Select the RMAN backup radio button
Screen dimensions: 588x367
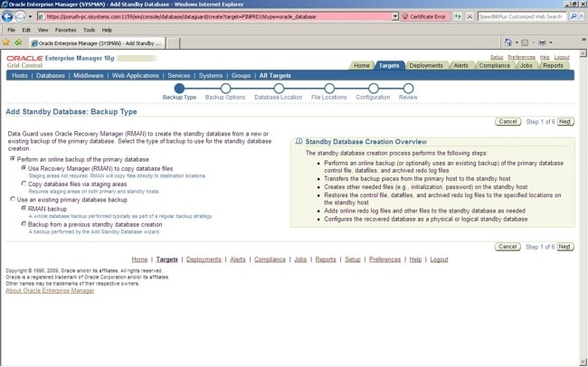[x=24, y=208]
